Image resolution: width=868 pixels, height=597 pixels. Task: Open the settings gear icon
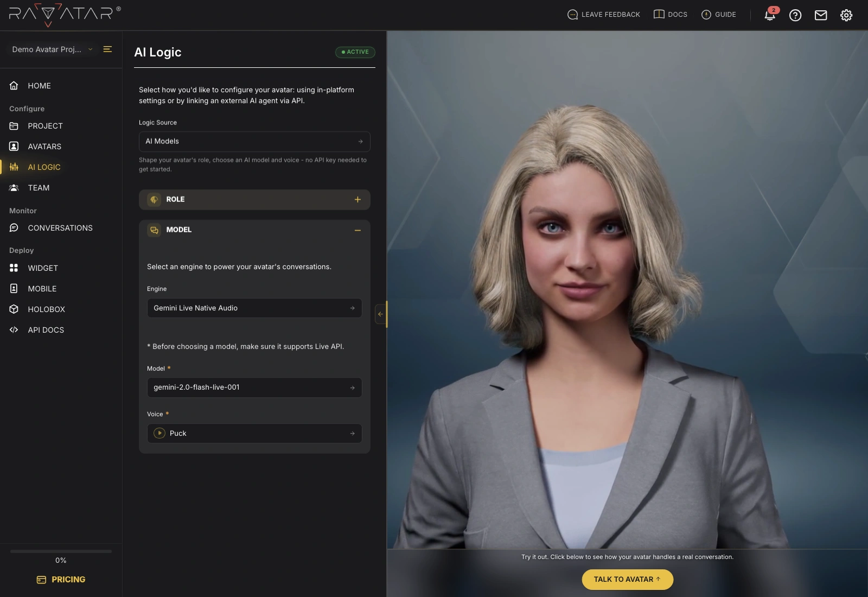[x=846, y=15]
